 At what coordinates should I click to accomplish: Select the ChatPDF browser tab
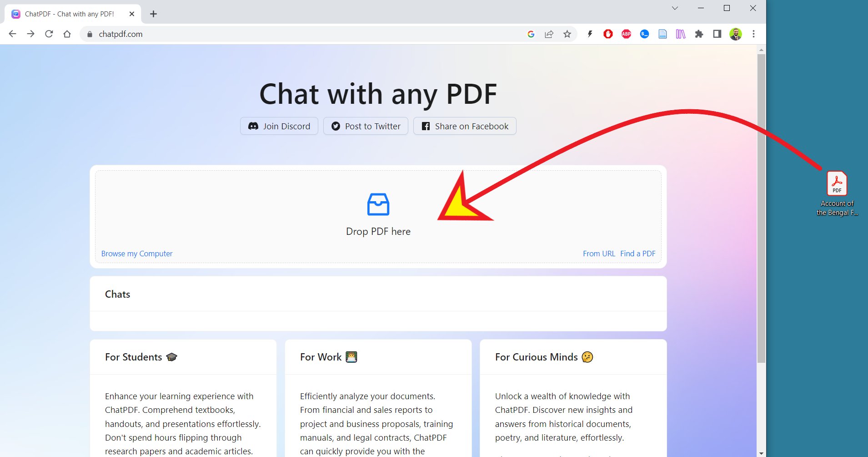coord(69,14)
